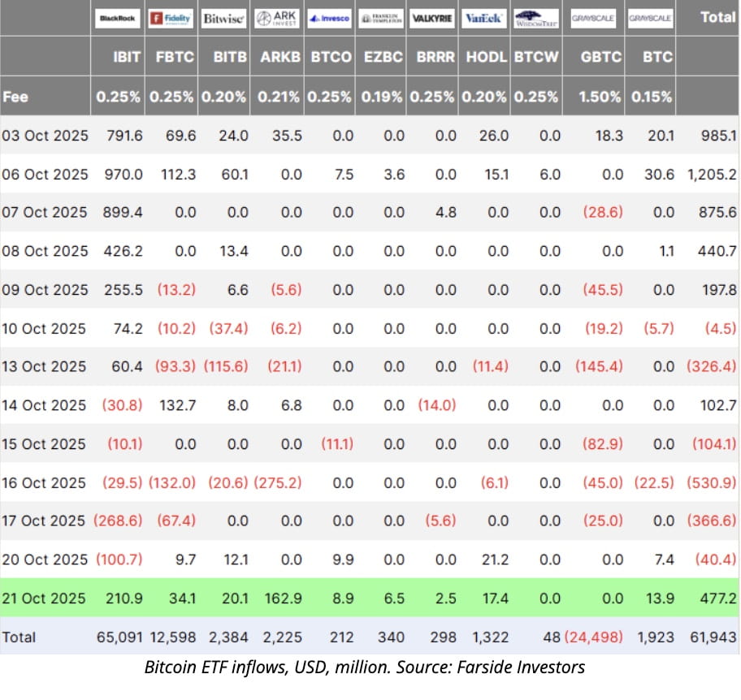Click the BlackRock logo
The height and width of the screenshot is (700, 741).
(x=119, y=18)
